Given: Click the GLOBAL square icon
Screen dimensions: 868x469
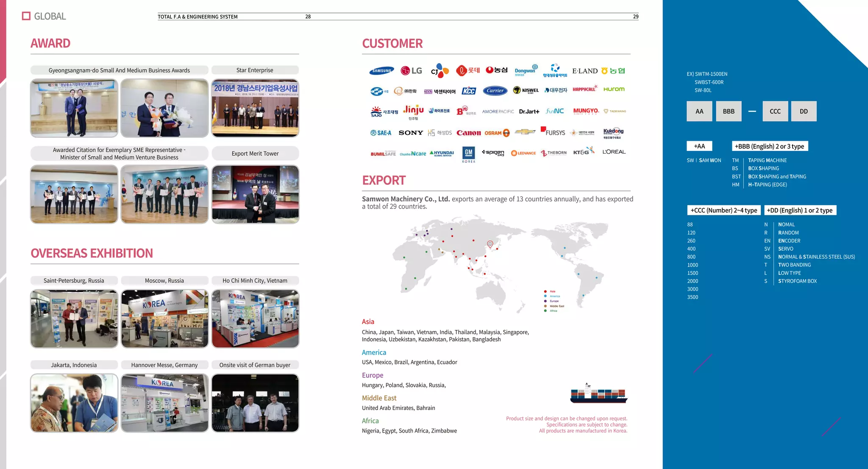Looking at the screenshot, I should pyautogui.click(x=26, y=16).
